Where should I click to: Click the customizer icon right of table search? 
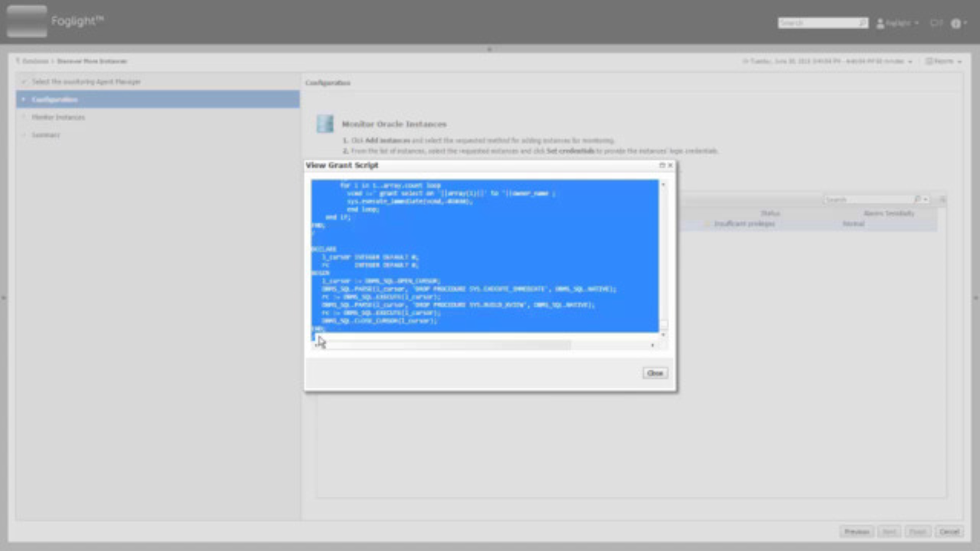click(x=942, y=199)
